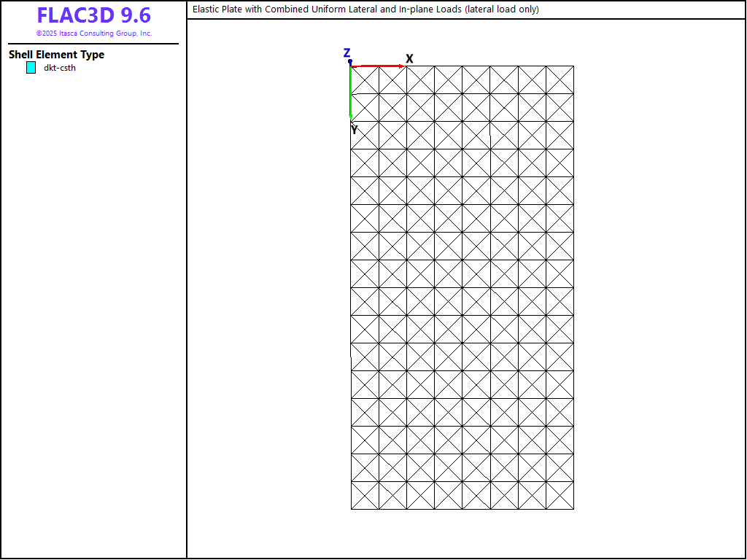The height and width of the screenshot is (560, 747).
Task: Select the Shell Element Type legend heading
Action: [x=56, y=55]
